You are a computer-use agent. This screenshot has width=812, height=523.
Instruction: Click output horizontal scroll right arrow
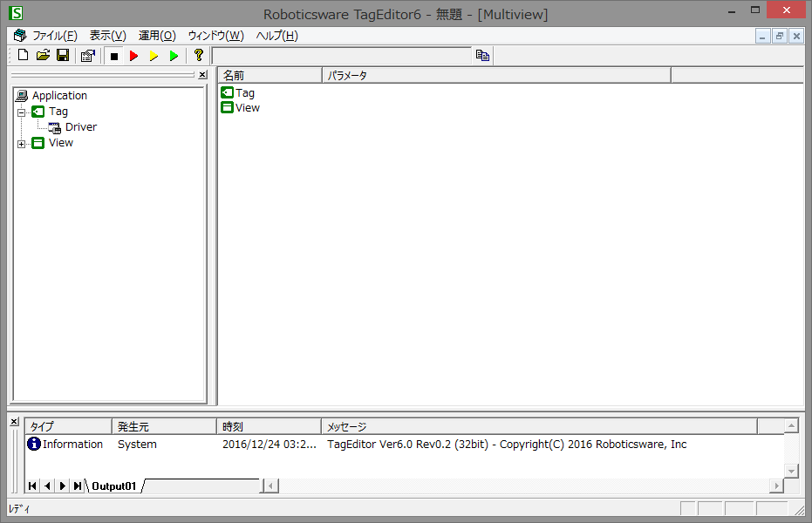pyautogui.click(x=776, y=486)
